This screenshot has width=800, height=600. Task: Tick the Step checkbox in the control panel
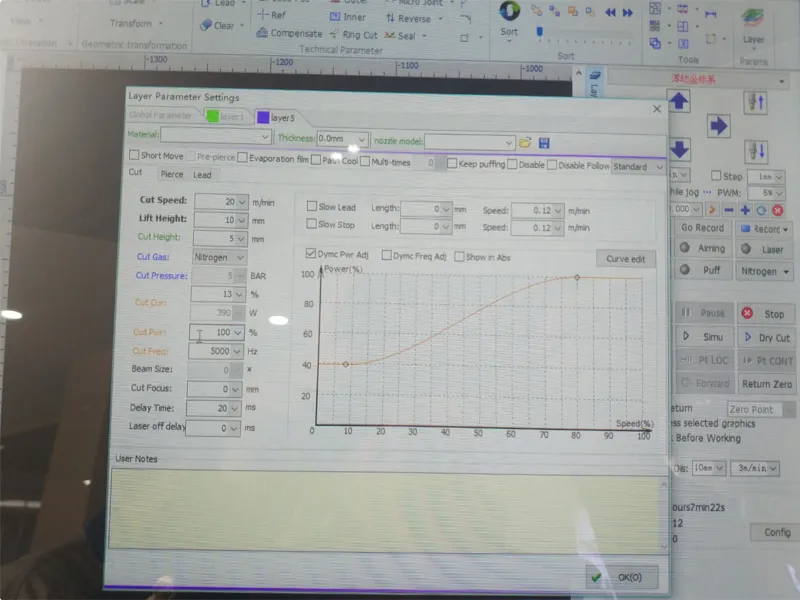(x=716, y=176)
